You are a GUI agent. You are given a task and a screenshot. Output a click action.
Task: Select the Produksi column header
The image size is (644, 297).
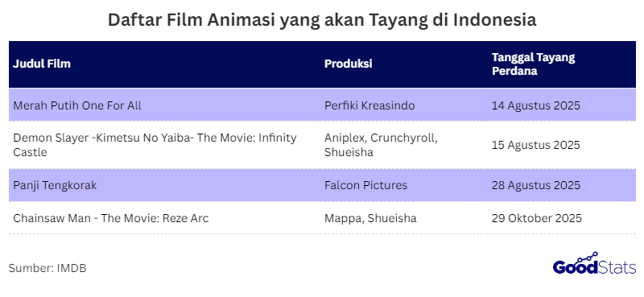[x=349, y=64]
